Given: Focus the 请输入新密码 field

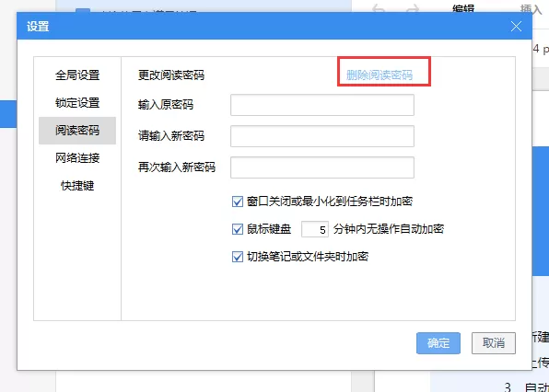Looking at the screenshot, I should (x=322, y=136).
